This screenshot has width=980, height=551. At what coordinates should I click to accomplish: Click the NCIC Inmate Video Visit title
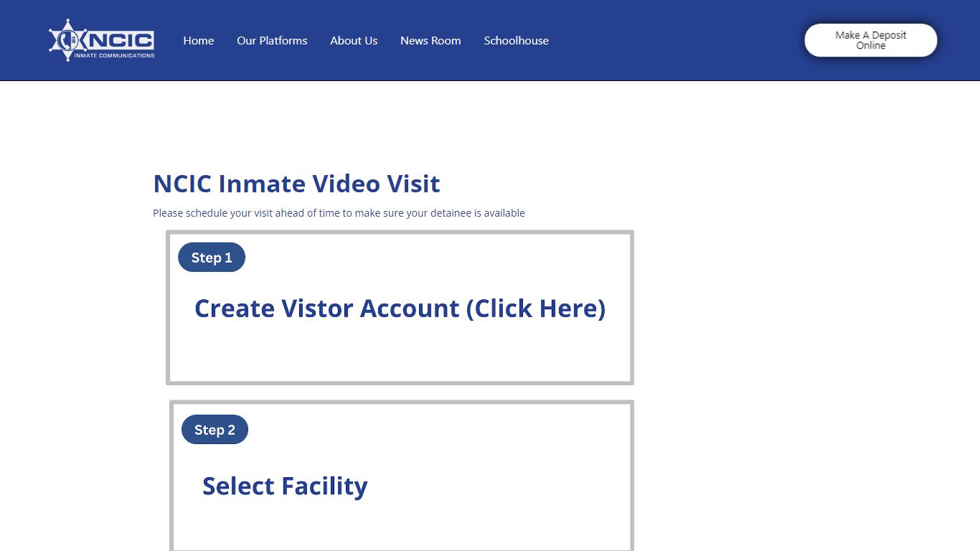point(296,184)
